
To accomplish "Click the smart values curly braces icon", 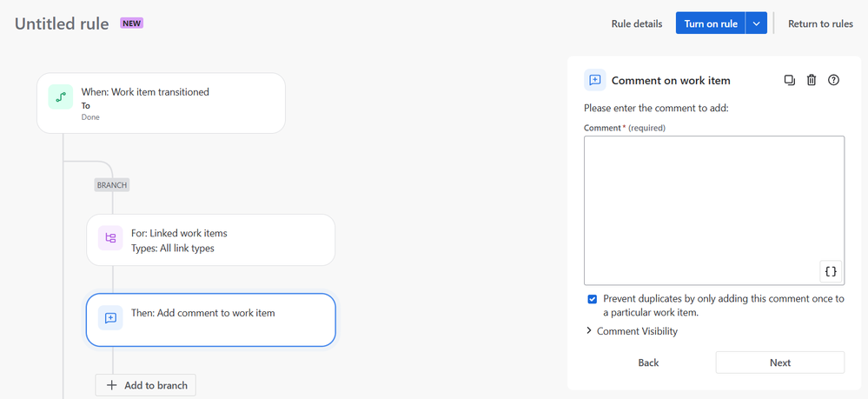I will tap(831, 271).
